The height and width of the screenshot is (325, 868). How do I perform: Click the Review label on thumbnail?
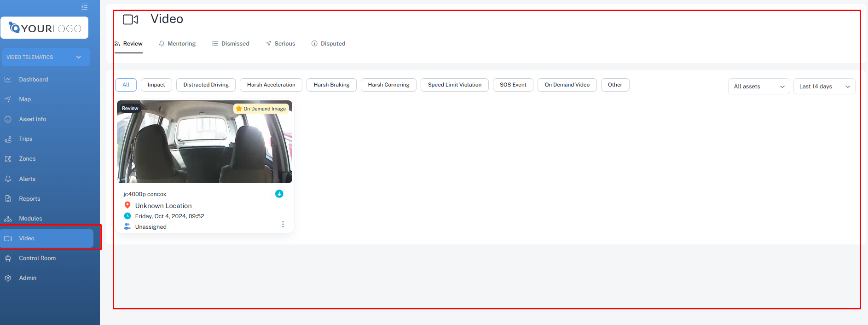click(130, 108)
